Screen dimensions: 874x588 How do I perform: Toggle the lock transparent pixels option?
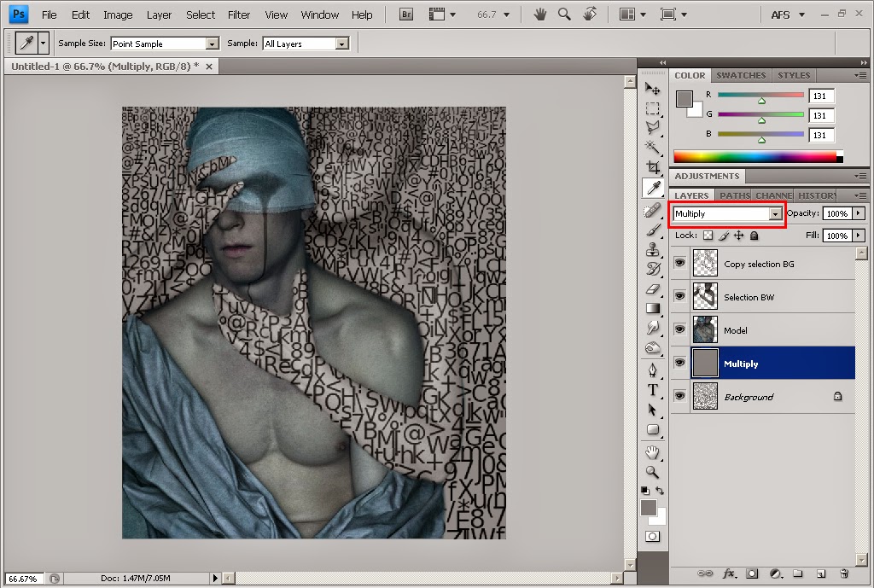pyautogui.click(x=708, y=236)
